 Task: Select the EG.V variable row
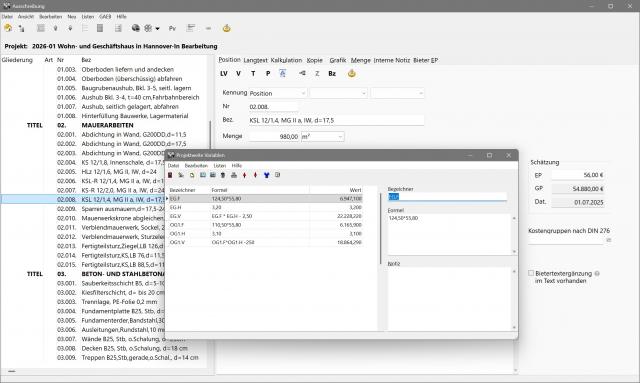pyautogui.click(x=266, y=216)
